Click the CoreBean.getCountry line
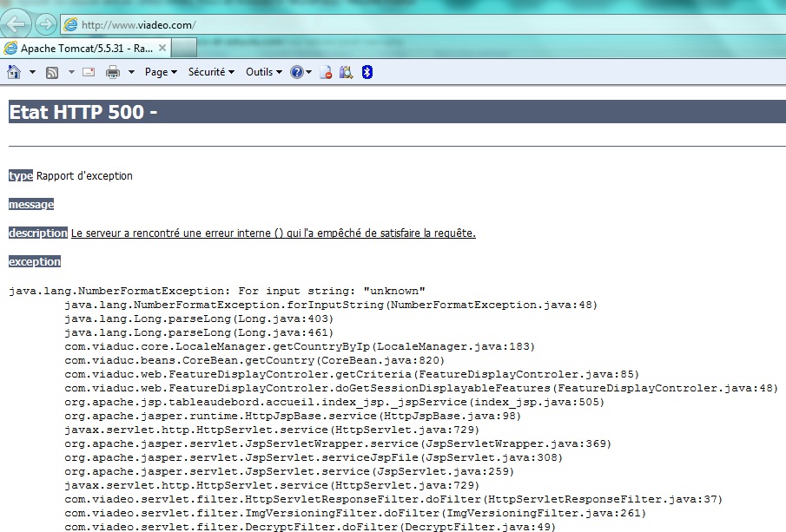 coord(254,360)
